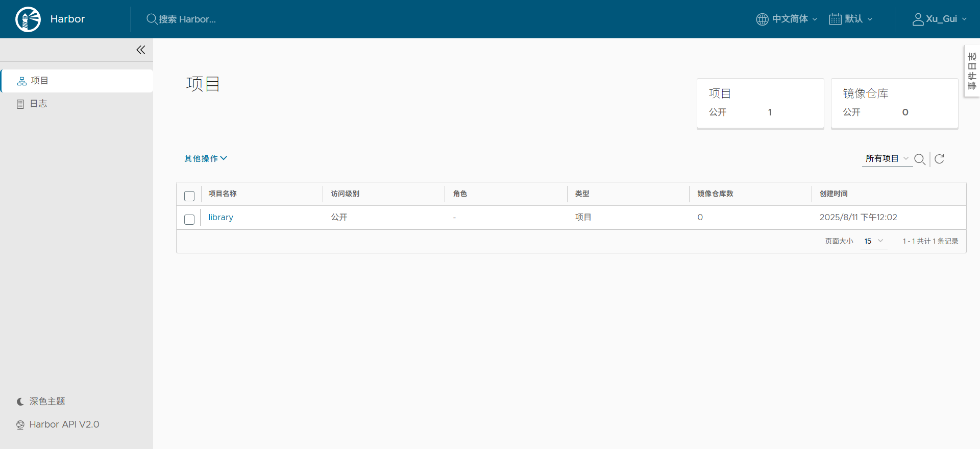Switch to 深色主题 dark theme

(x=41, y=401)
